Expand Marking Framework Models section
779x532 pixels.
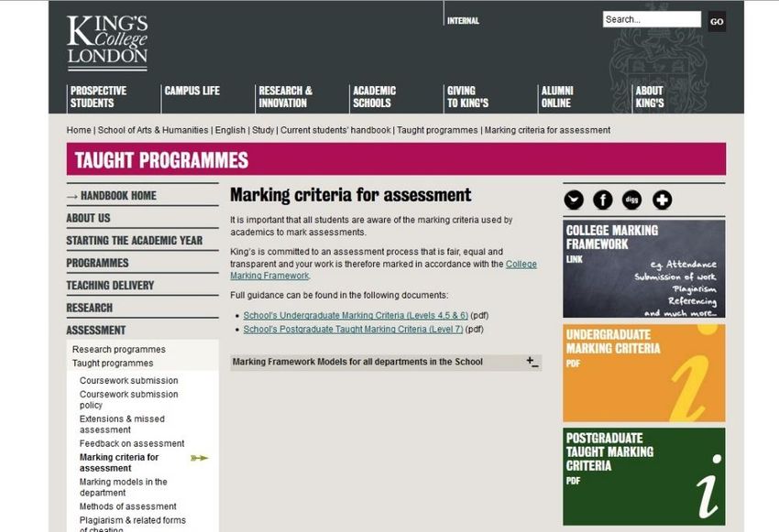(x=386, y=363)
